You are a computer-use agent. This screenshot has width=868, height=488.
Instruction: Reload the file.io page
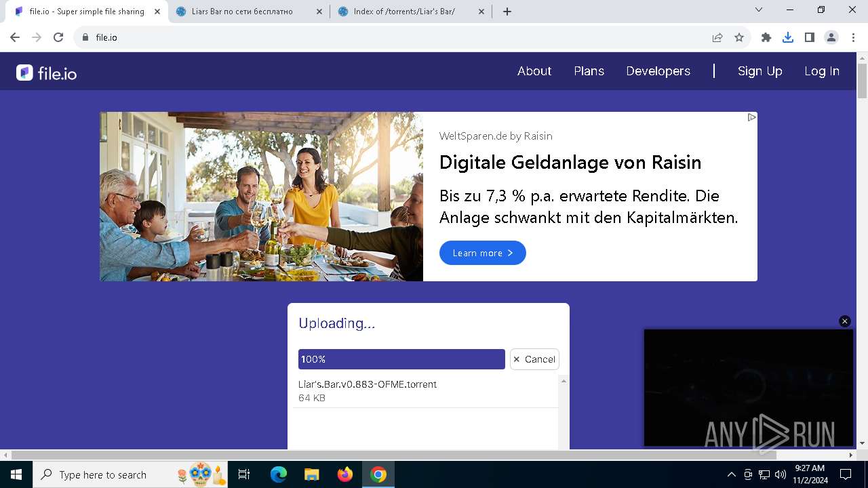pos(58,37)
